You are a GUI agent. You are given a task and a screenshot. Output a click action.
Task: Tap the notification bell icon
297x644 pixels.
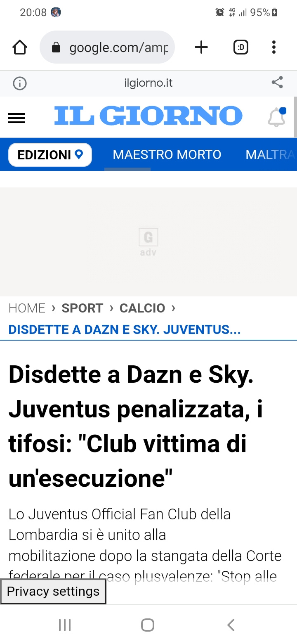click(x=277, y=117)
